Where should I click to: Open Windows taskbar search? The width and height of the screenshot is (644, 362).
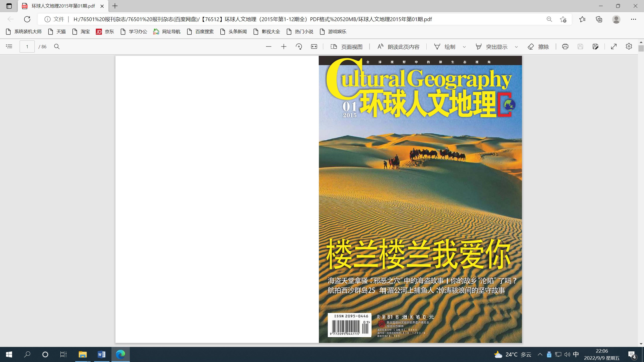click(x=27, y=354)
